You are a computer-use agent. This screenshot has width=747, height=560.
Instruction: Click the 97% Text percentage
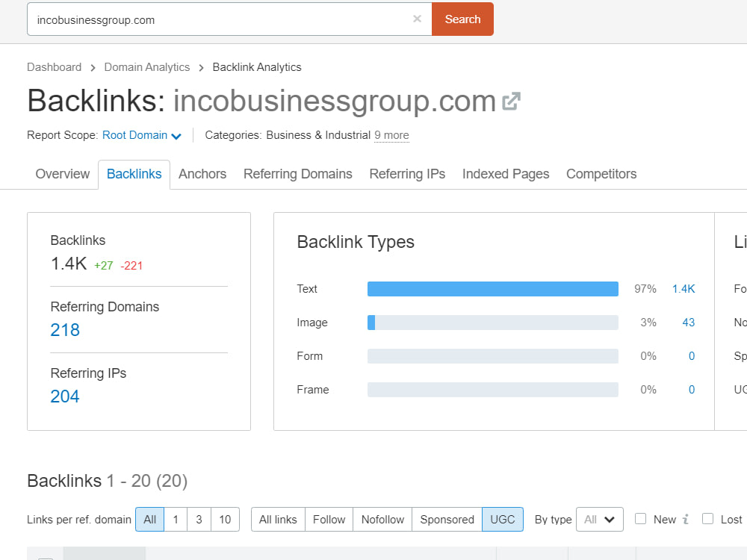(645, 289)
